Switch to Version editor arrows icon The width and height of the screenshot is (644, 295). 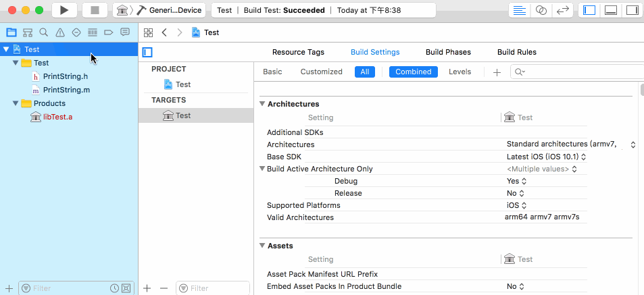coord(562,11)
